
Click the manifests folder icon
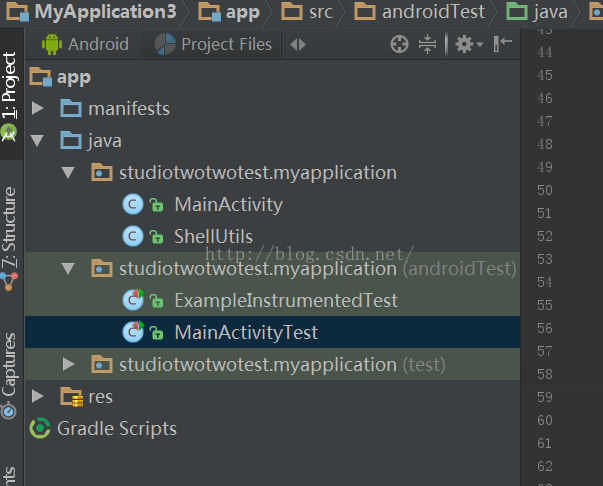(71, 108)
